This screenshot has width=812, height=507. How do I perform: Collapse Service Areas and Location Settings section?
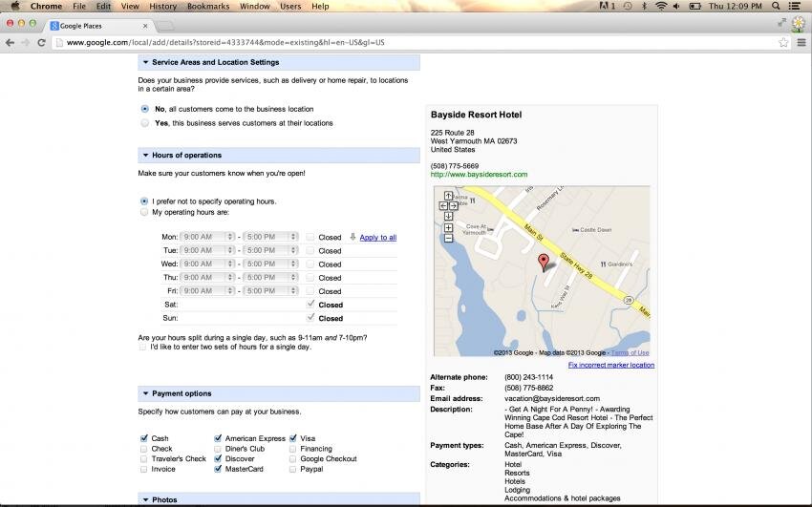click(x=145, y=62)
